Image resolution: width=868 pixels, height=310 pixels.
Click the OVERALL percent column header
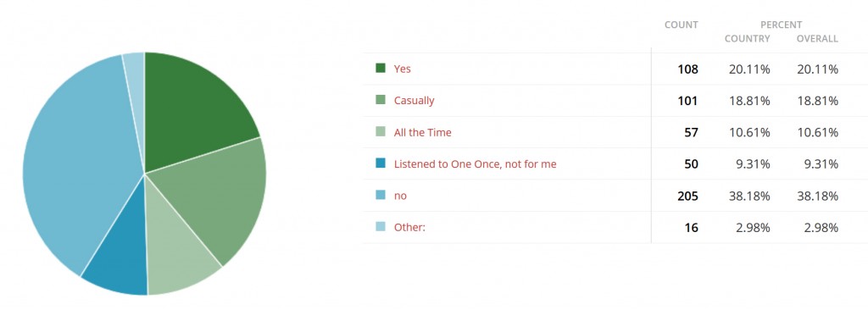pos(817,39)
